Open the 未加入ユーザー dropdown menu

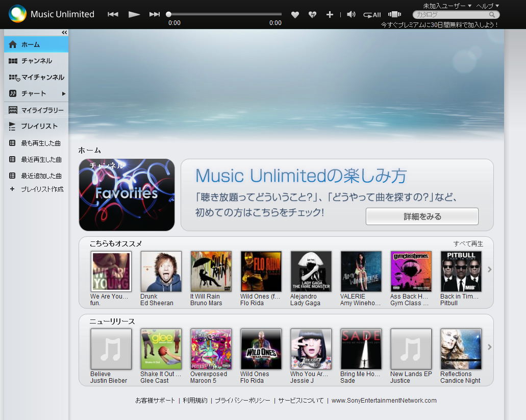(x=447, y=6)
